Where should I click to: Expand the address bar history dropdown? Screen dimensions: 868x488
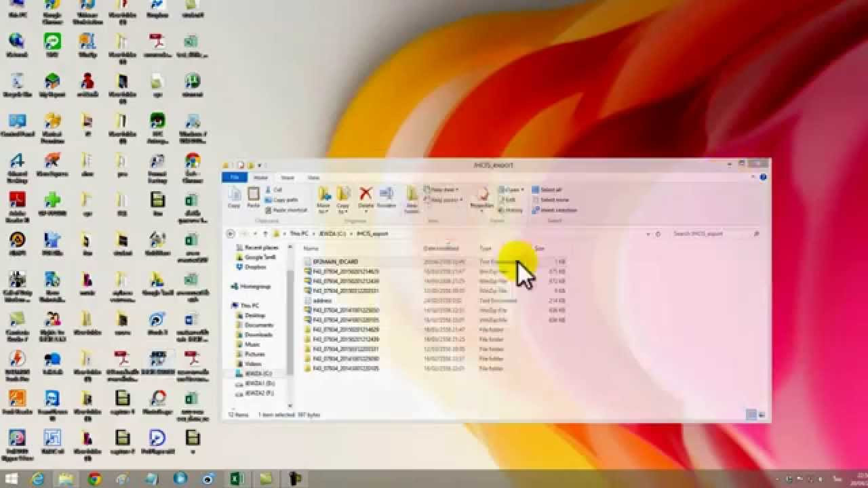pos(648,234)
